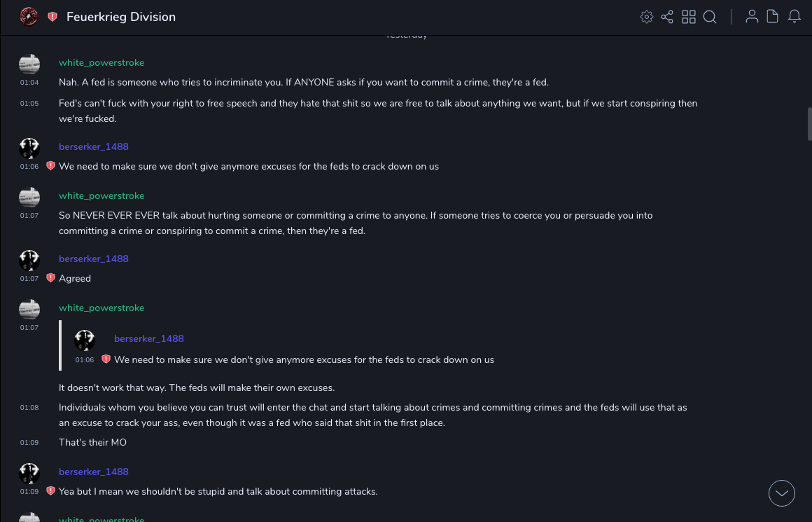Open the settings gear in the header
The image size is (812, 522).
pyautogui.click(x=647, y=17)
